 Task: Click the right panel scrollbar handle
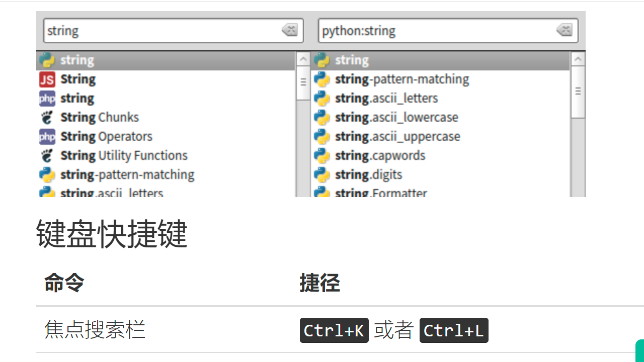click(578, 89)
